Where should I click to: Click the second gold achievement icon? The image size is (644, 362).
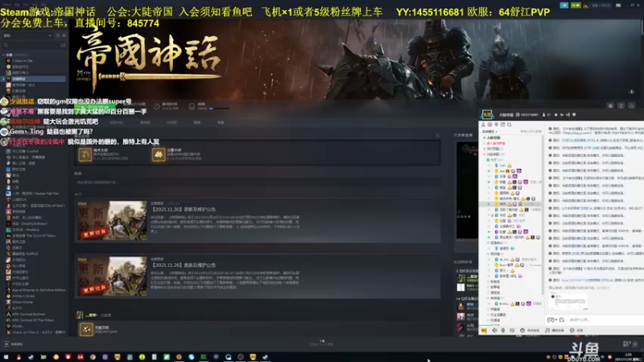pos(159,154)
